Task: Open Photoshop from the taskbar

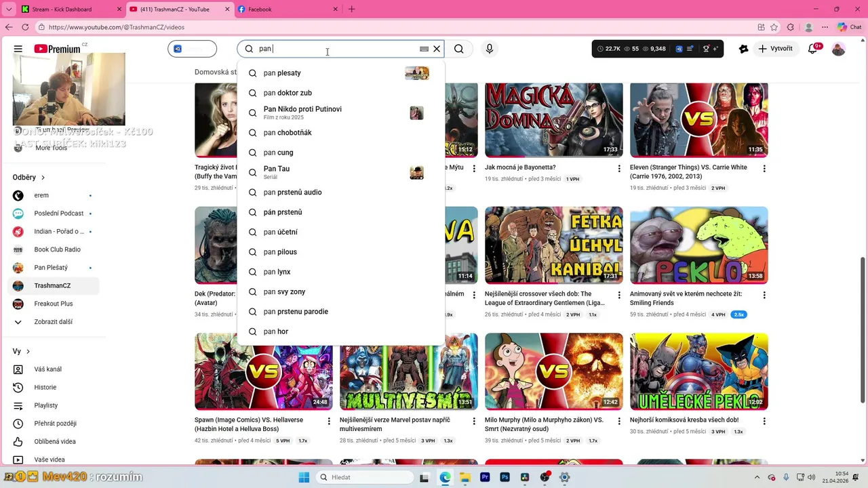Action: pos(505,477)
